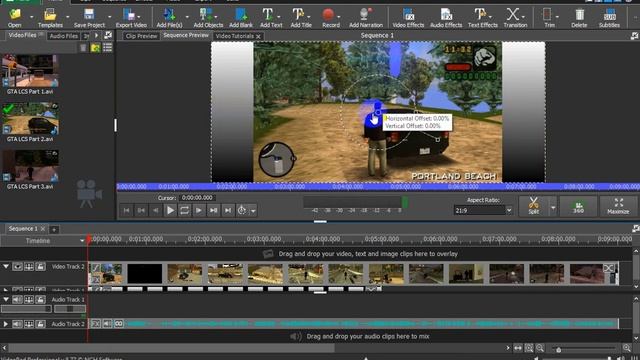The width and height of the screenshot is (640, 360).
Task: Expand Audio Track 2 triangle
Action: [x=6, y=324]
